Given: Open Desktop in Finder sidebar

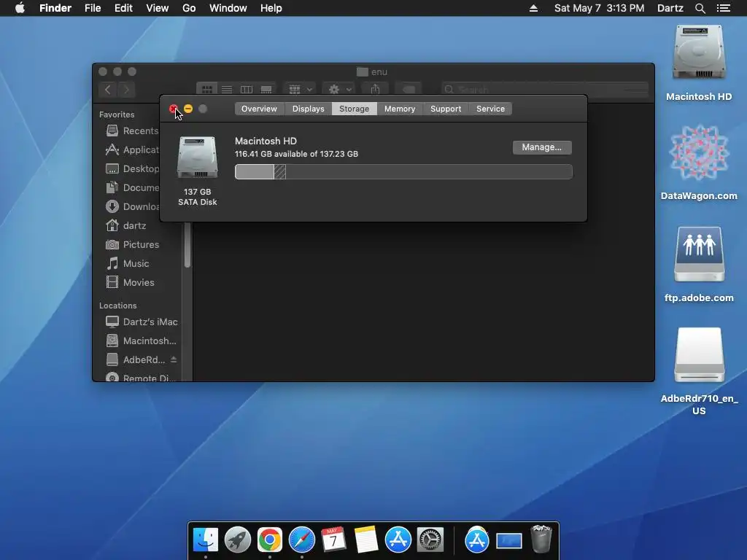Looking at the screenshot, I should pos(131,168).
